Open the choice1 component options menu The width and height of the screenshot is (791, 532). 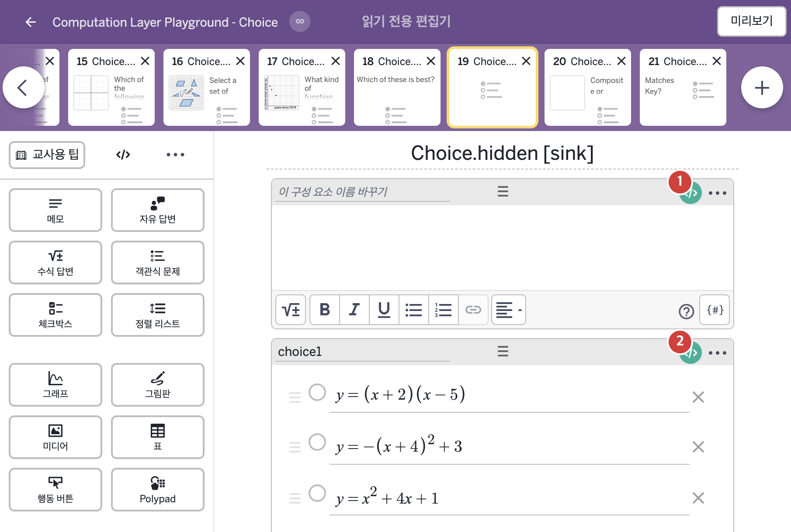coord(718,352)
